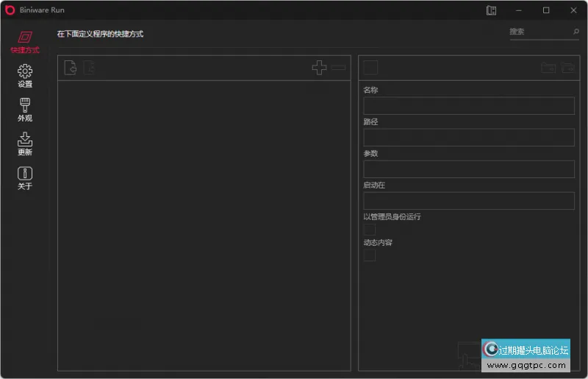Click the 启动在 (Start in) input field
This screenshot has width=588, height=379.
pyautogui.click(x=468, y=201)
